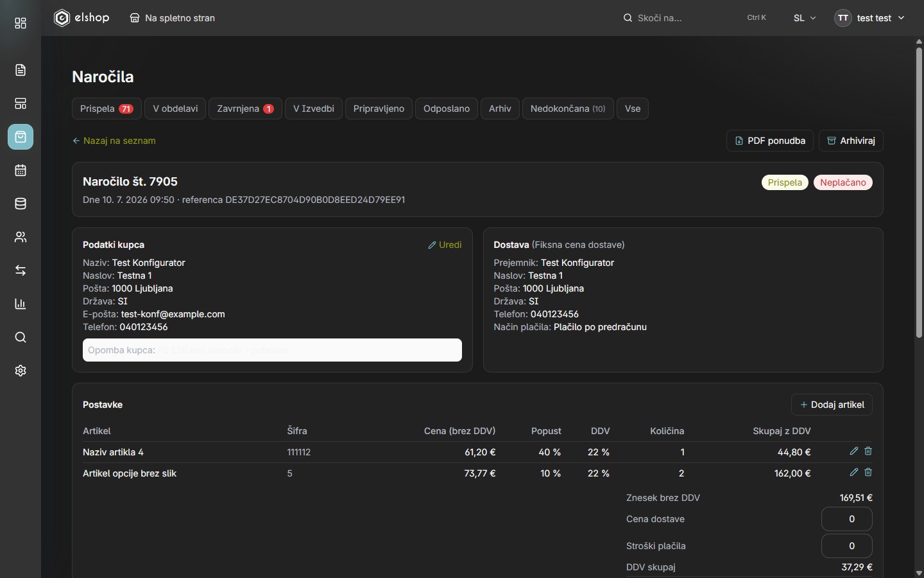Image resolution: width=924 pixels, height=578 pixels.
Task: Switch to the V obdelavi tab
Action: click(175, 109)
